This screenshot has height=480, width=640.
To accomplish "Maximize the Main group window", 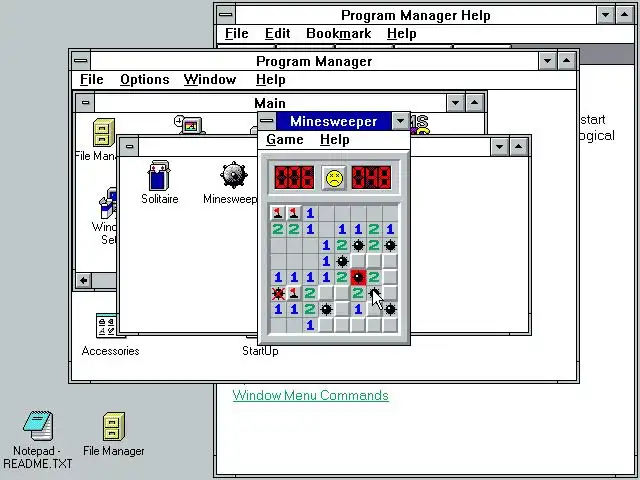I will (x=474, y=102).
